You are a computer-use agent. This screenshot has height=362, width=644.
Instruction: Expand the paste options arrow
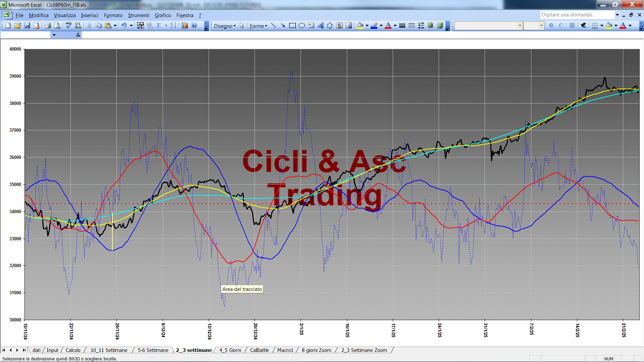coord(115,26)
